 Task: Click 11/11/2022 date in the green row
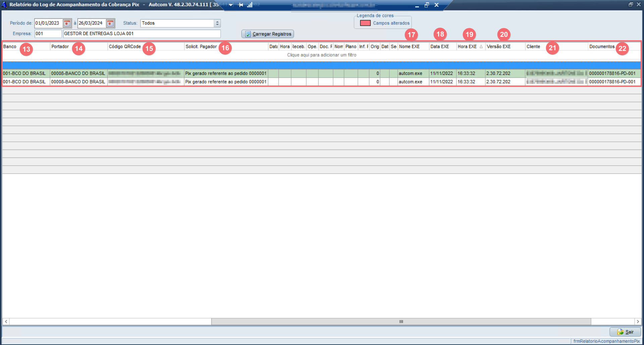click(442, 73)
